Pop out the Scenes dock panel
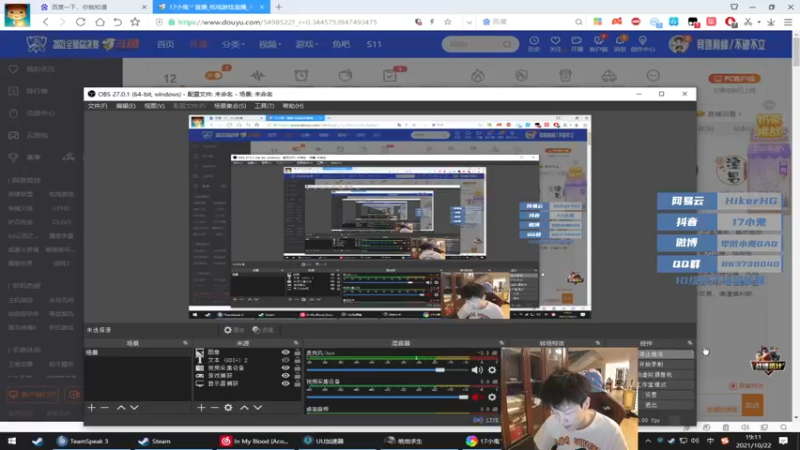Screen dimensions: 800x450 tap(185, 343)
